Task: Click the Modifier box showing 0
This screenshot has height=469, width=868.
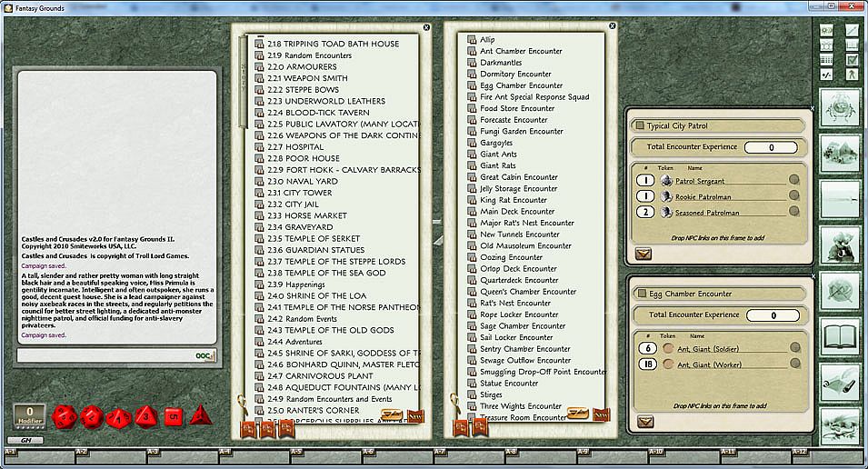Action: (30, 415)
